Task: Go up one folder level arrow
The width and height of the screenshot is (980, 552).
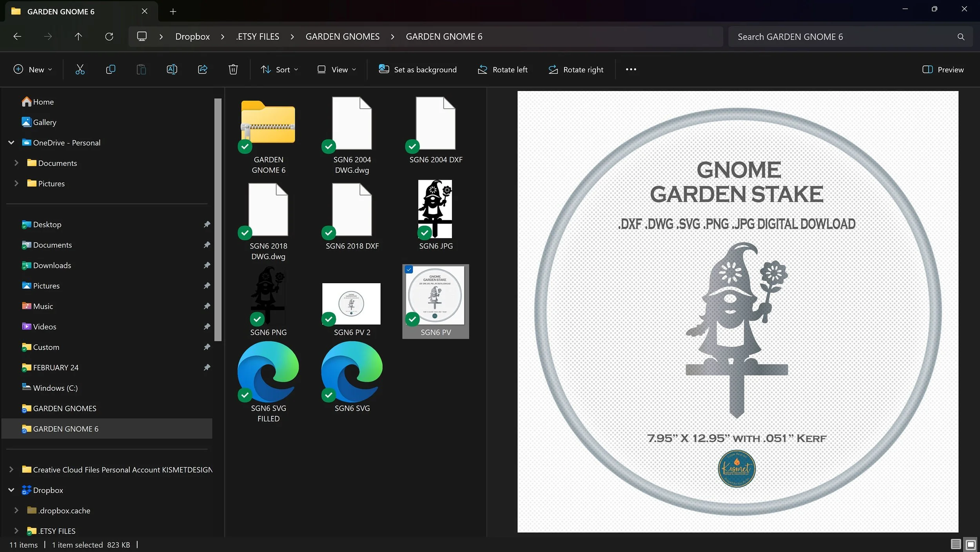Action: point(78,36)
